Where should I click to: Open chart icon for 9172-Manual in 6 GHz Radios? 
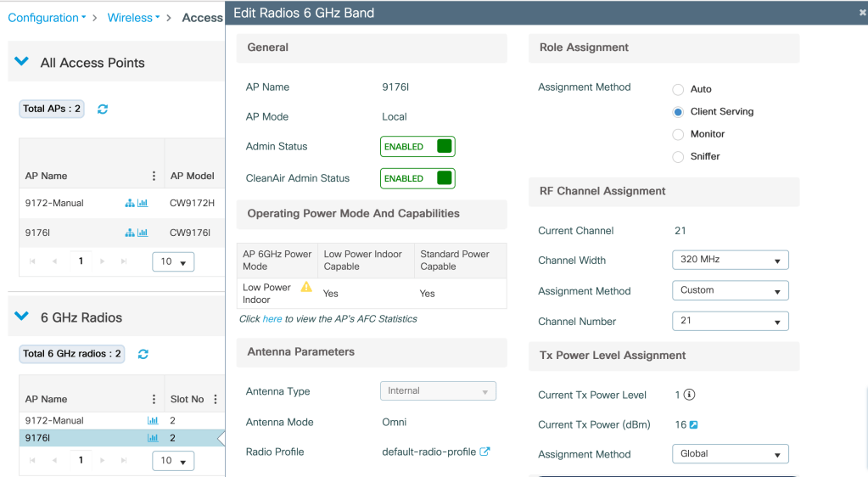coord(153,420)
